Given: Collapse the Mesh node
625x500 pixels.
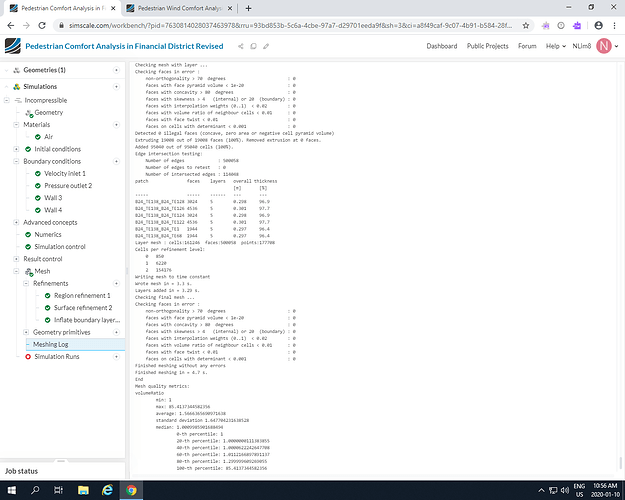Looking at the screenshot, I should (16, 272).
